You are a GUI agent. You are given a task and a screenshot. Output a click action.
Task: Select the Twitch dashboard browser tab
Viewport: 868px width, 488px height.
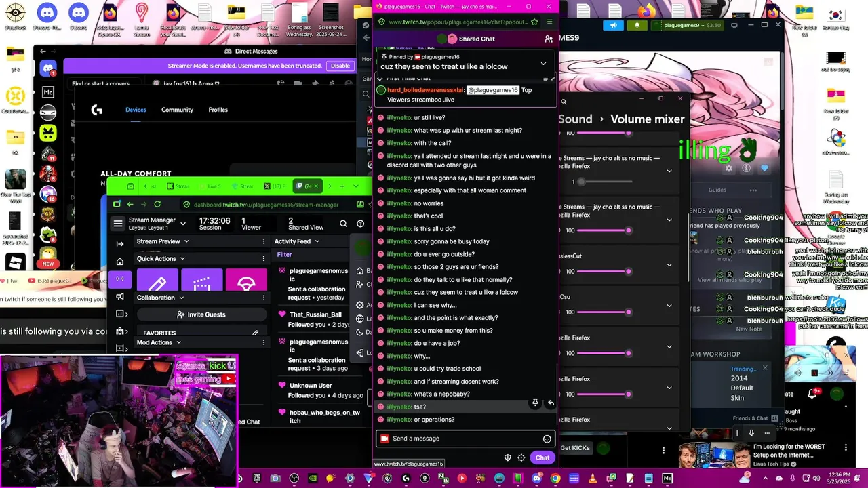pyautogui.click(x=309, y=186)
